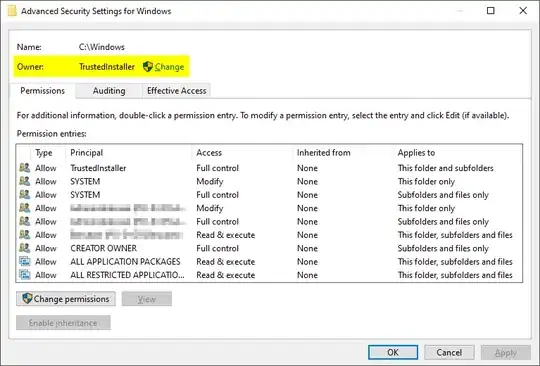Screen dimensions: 540x366
Task: Click Full control in the CREATOR OWNER row
Action: (x=217, y=248)
